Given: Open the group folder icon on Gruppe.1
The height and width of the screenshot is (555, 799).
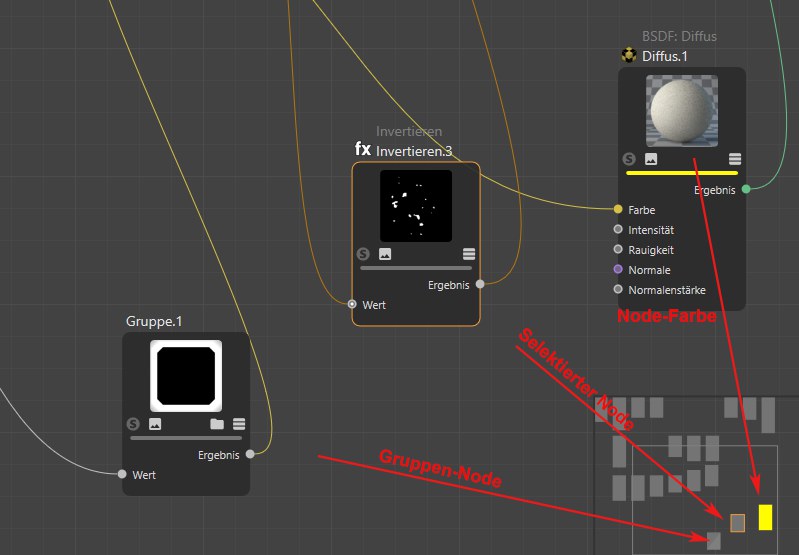Looking at the screenshot, I should point(217,424).
